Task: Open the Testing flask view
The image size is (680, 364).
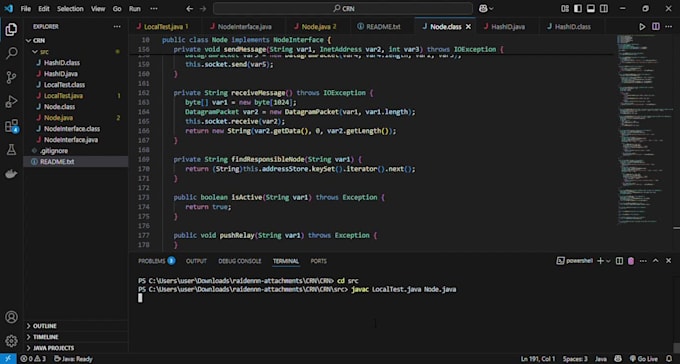Action: click(11, 150)
